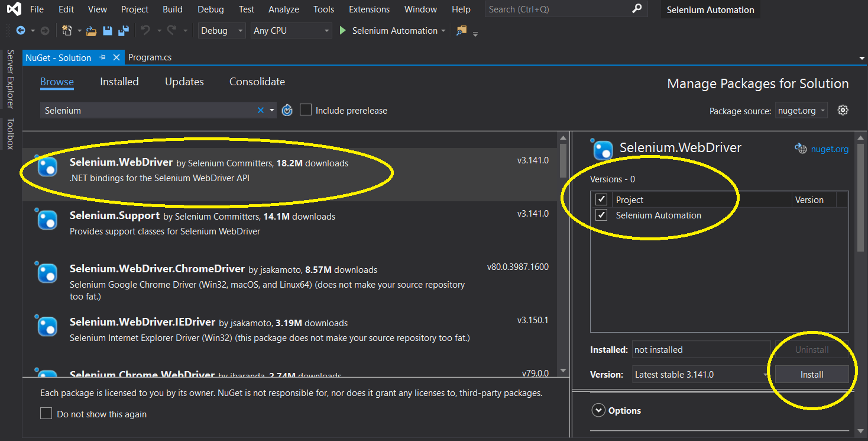Click the globe icon beside nuget.org
Image resolution: width=868 pixels, height=441 pixels.
[801, 149]
